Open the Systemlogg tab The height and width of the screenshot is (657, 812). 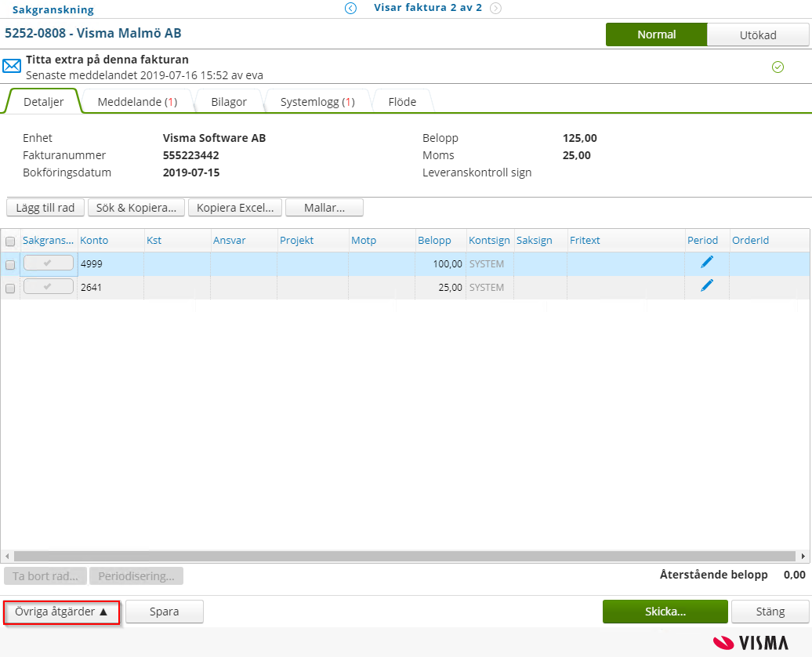point(316,100)
